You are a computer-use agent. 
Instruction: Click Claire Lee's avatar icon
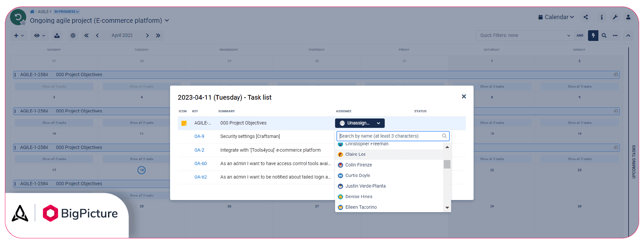(x=340, y=154)
